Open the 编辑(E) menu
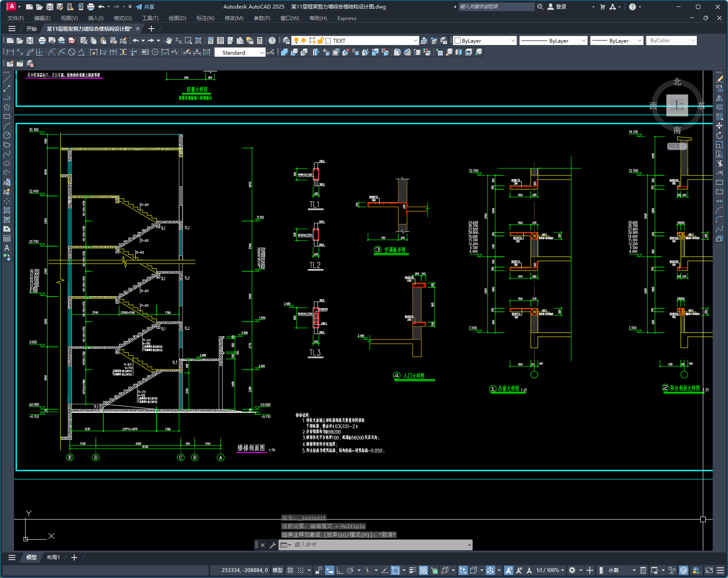728x578 pixels. click(42, 18)
